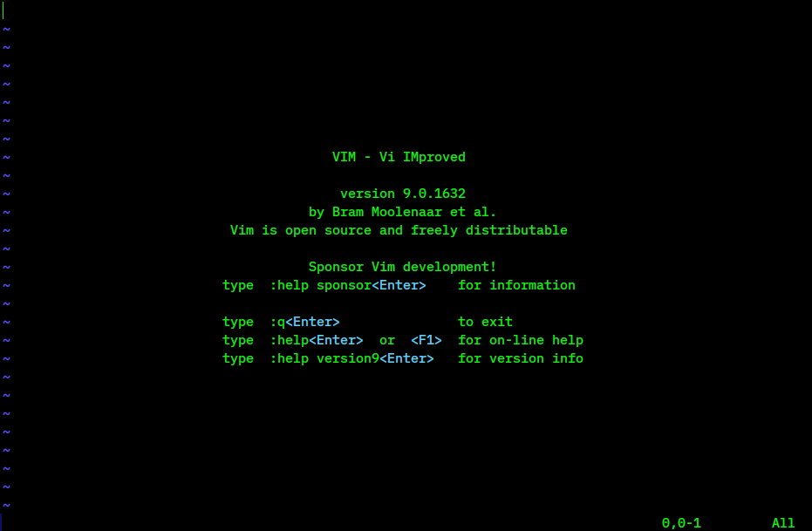The width and height of the screenshot is (812, 531).
Task: Click 'for information' text
Action: (x=517, y=285)
